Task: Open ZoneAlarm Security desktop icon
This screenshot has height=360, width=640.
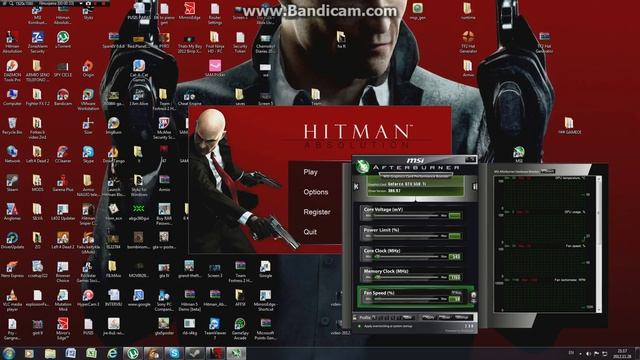Action: pos(38,42)
